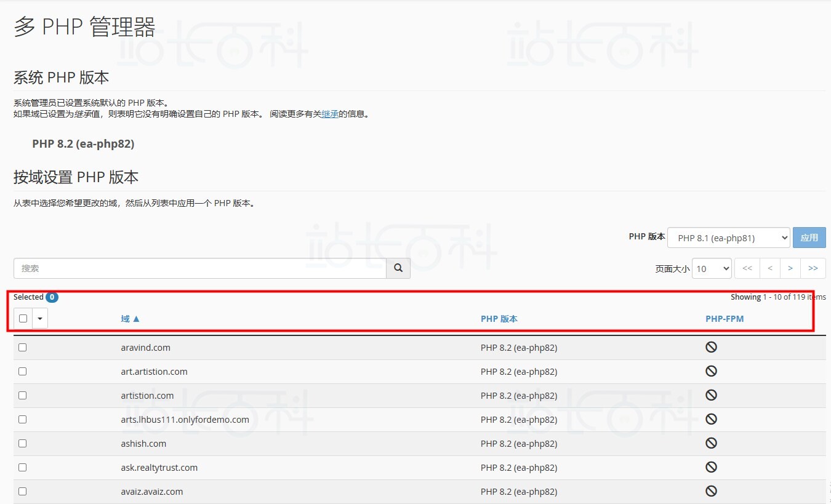The height and width of the screenshot is (504, 831).
Task: Expand the selection options caret next to header checkbox
Action: coord(40,318)
